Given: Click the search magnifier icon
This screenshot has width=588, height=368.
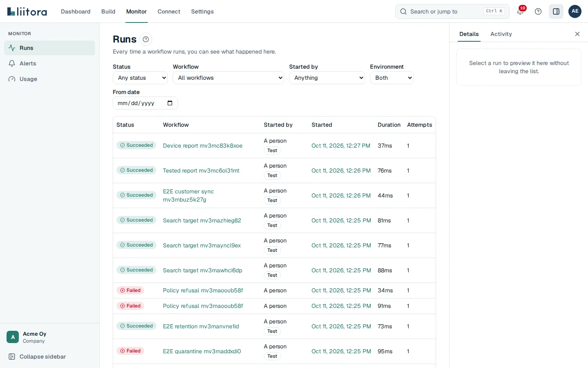Looking at the screenshot, I should coord(403,11).
